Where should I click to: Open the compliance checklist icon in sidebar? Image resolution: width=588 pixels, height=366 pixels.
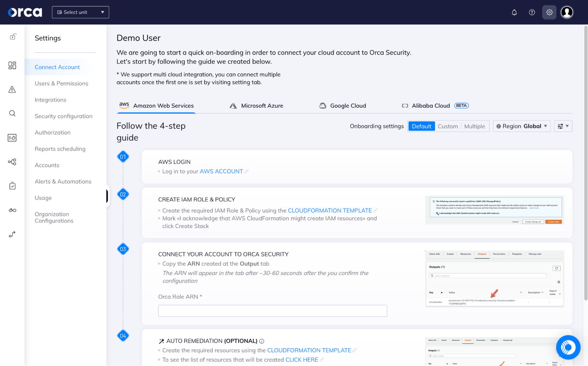click(x=12, y=185)
